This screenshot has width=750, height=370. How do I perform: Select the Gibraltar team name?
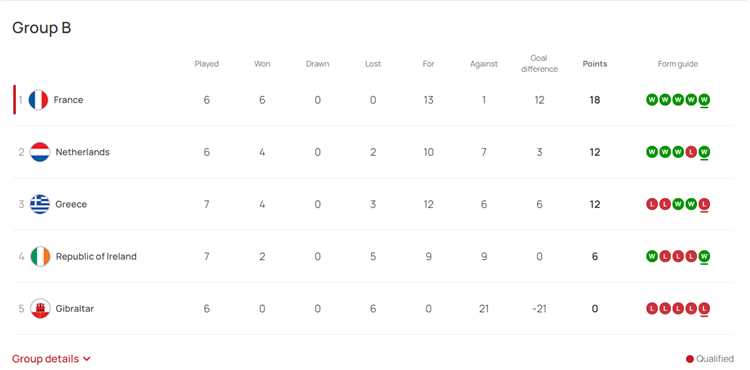pyautogui.click(x=75, y=308)
